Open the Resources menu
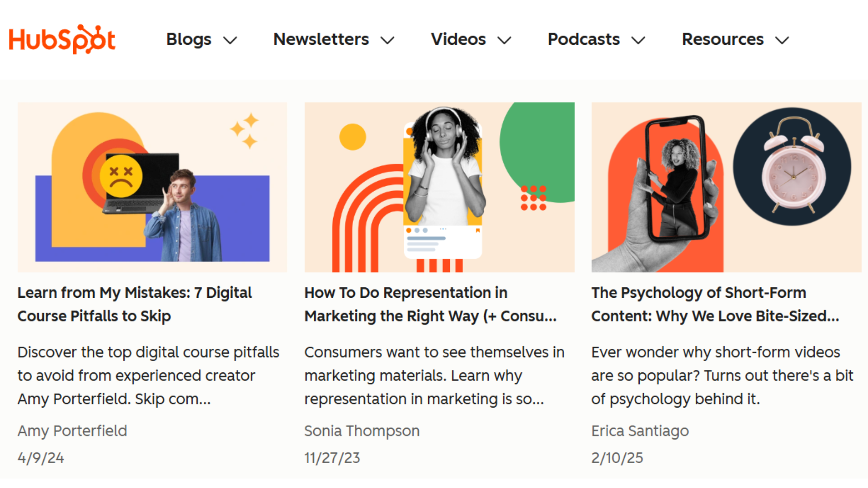 click(x=722, y=39)
